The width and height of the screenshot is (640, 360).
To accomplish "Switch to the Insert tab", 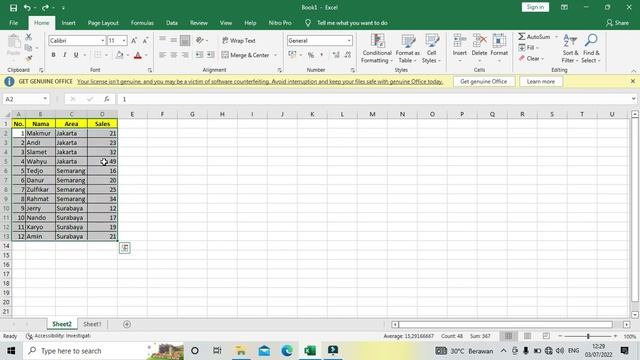I will (69, 23).
